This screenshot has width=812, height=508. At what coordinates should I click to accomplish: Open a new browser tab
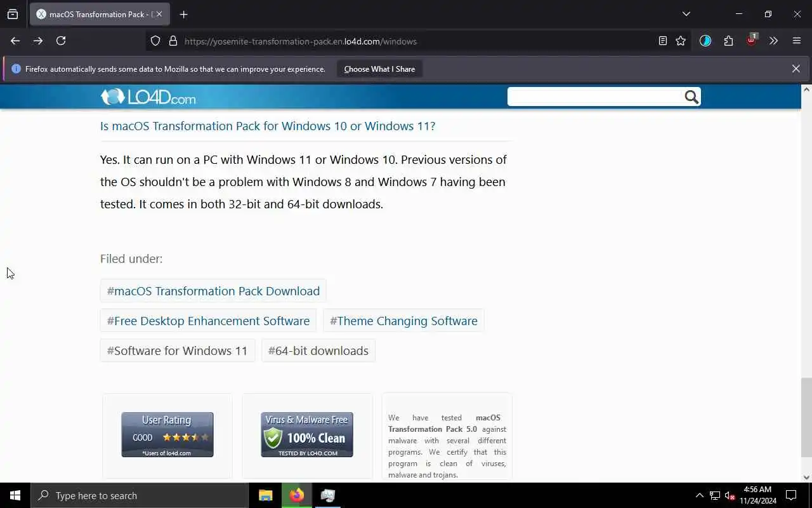(183, 14)
